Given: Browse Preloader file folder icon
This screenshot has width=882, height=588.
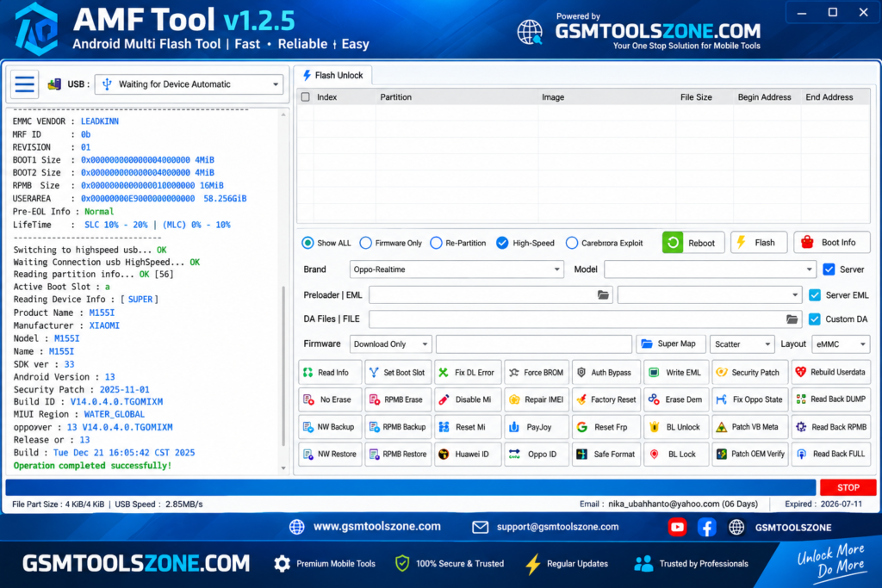Looking at the screenshot, I should tap(603, 295).
